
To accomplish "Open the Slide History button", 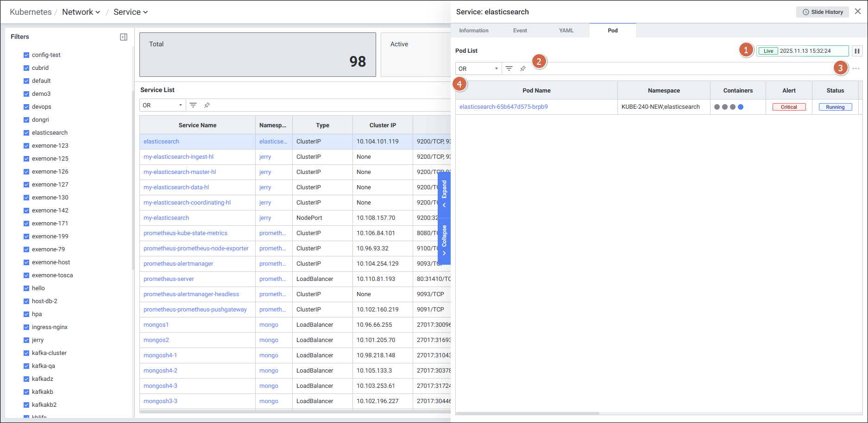I will click(x=823, y=12).
